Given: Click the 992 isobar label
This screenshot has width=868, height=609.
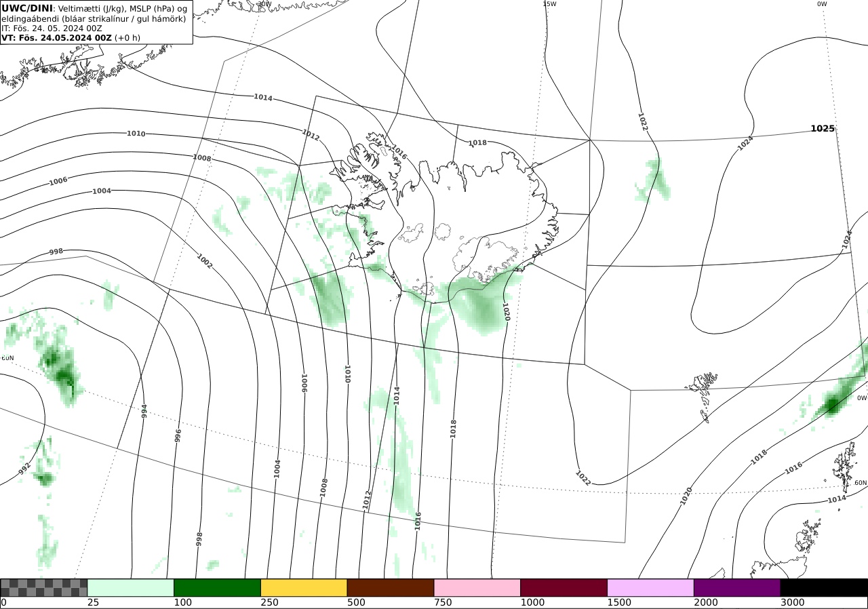Looking at the screenshot, I should [x=24, y=469].
